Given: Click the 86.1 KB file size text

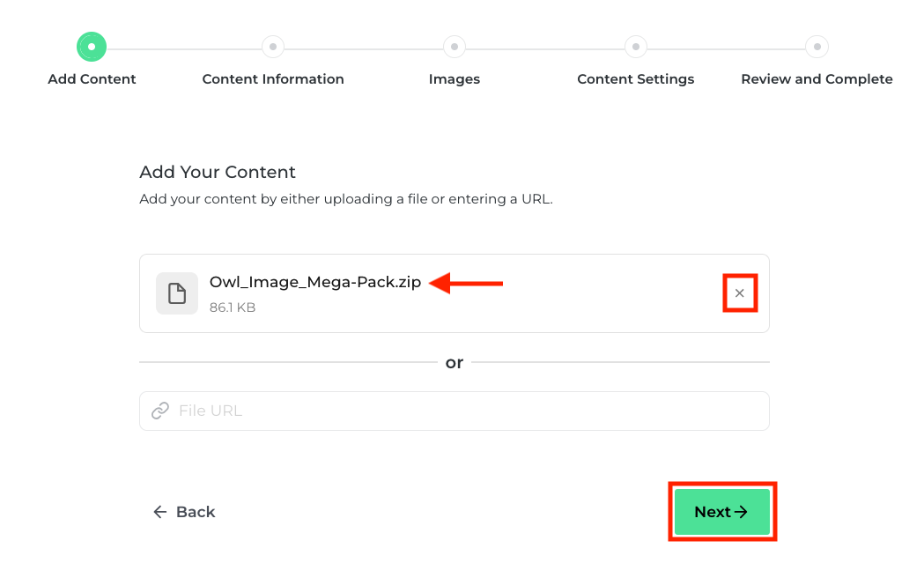Looking at the screenshot, I should click(x=233, y=307).
